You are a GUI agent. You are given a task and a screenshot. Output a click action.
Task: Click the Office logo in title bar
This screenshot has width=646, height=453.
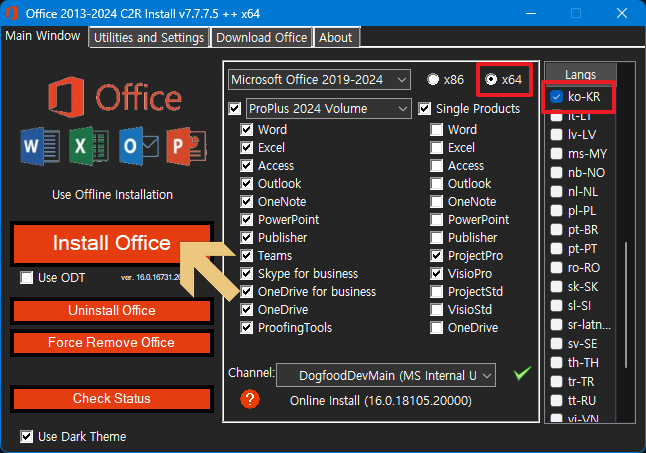12,13
